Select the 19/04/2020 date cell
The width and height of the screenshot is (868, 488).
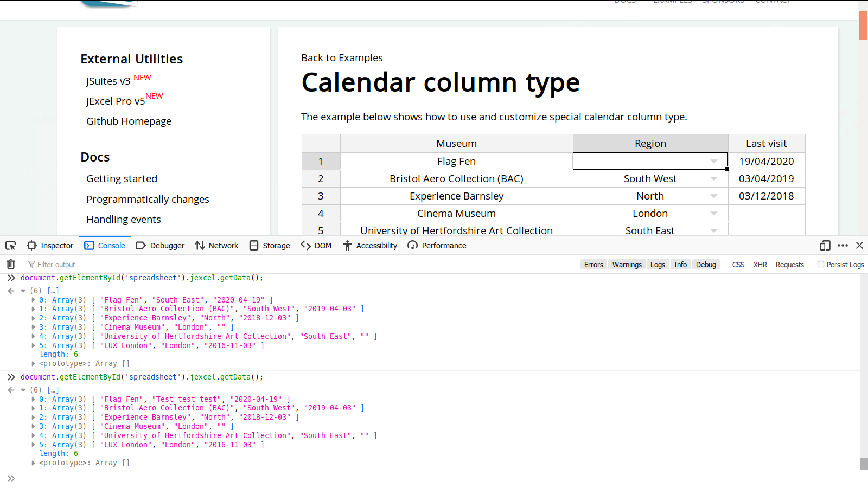[x=767, y=162]
